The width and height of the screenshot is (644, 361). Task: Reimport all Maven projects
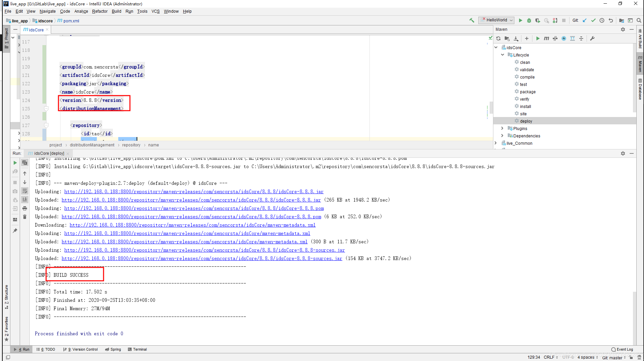click(498, 38)
